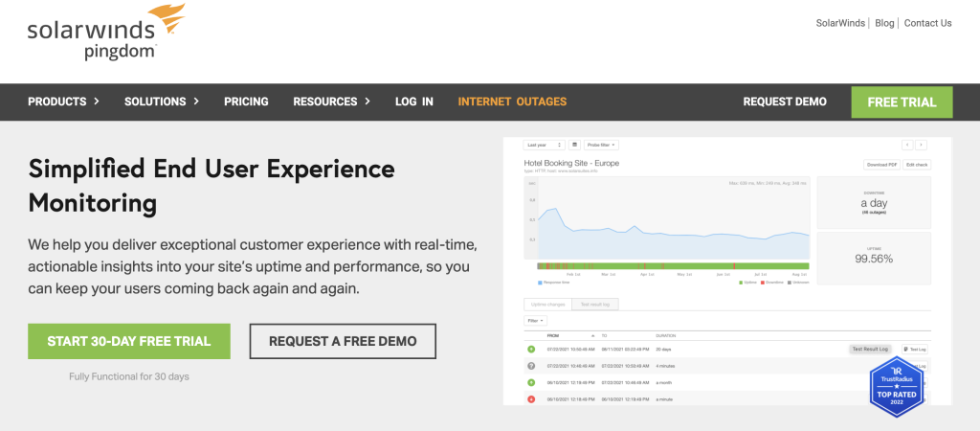This screenshot has width=980, height=431.
Task: Click the SolarWinds Pingdom logo
Action: tap(106, 33)
